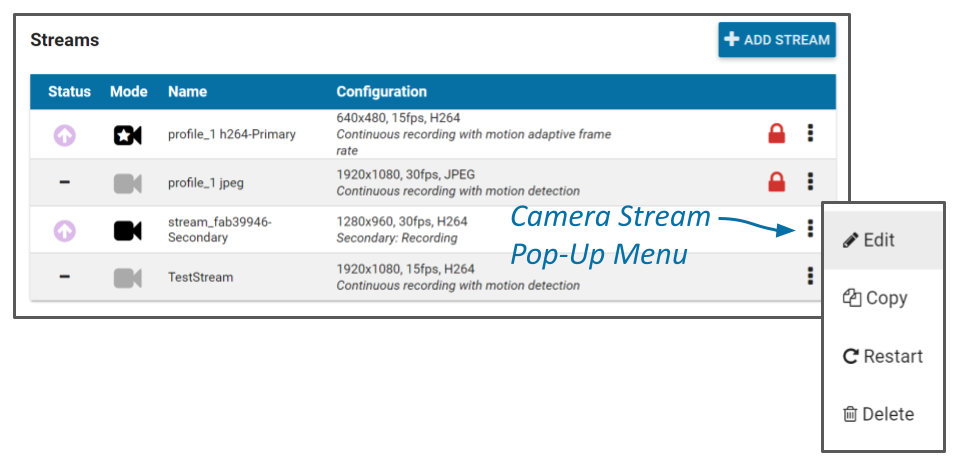Click the ADD STREAM button
The image size is (960, 463).
tap(776, 40)
